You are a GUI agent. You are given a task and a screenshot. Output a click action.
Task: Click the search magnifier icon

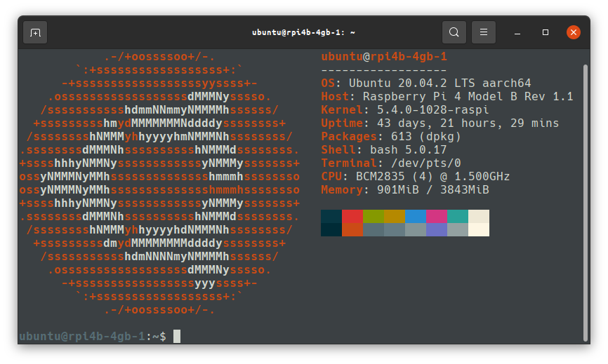[x=454, y=32]
